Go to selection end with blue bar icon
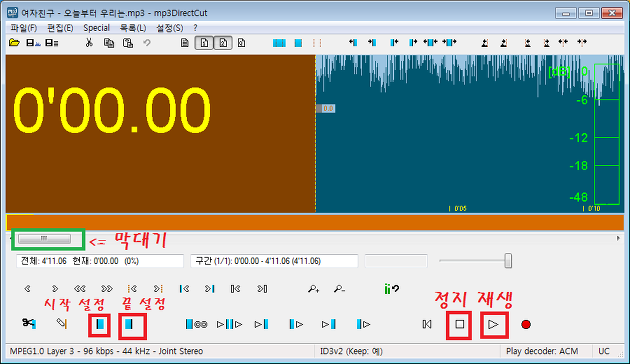The width and height of the screenshot is (630, 364). pos(210,288)
